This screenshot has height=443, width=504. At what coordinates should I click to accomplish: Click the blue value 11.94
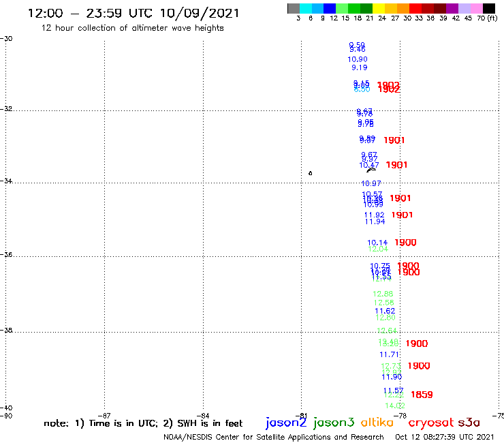click(x=375, y=221)
